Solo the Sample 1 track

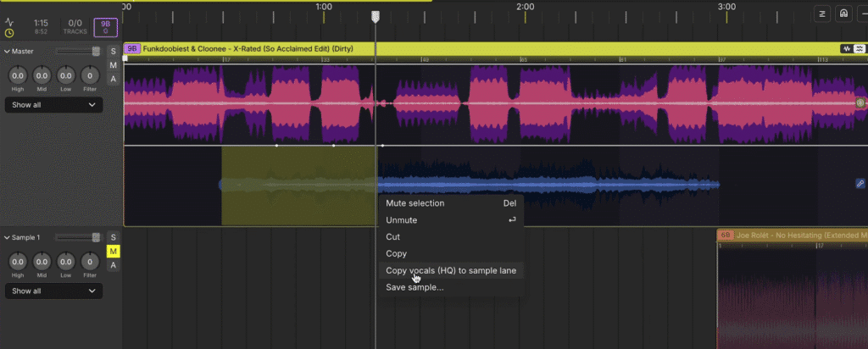point(113,238)
